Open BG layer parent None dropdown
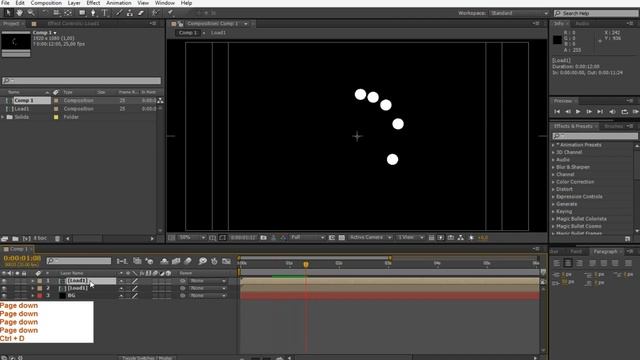Screen dimensions: 640x360 (x=208, y=296)
